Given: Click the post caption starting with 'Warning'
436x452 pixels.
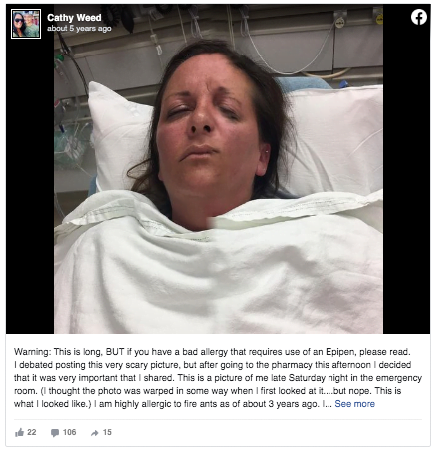Looking at the screenshot, I should pos(218,378).
